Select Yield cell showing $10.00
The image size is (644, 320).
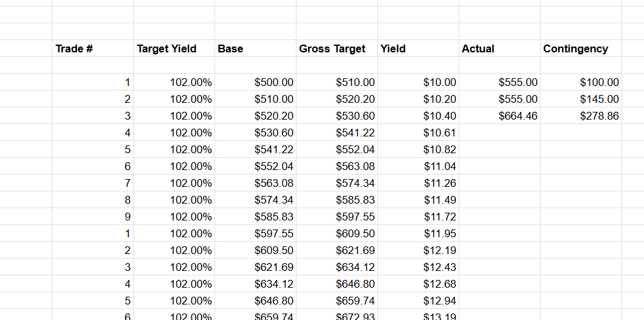[418, 82]
